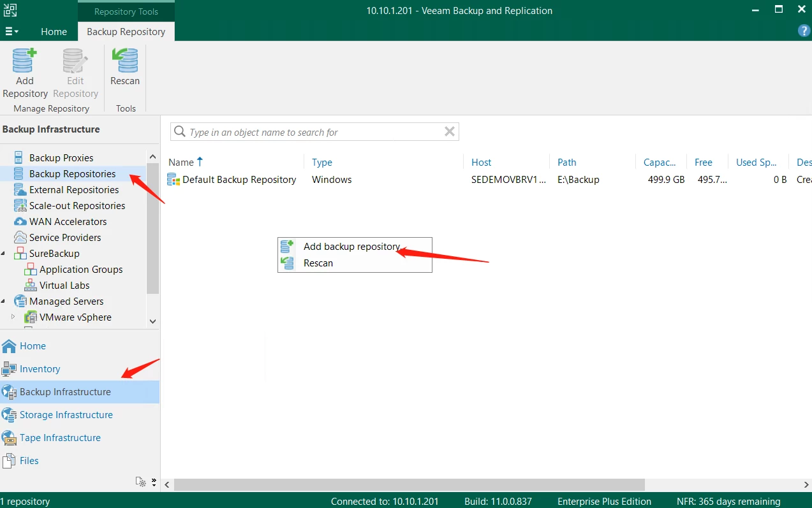Screen dimensions: 812x508
Task: Click the Inventory navigation icon
Action: (x=9, y=369)
